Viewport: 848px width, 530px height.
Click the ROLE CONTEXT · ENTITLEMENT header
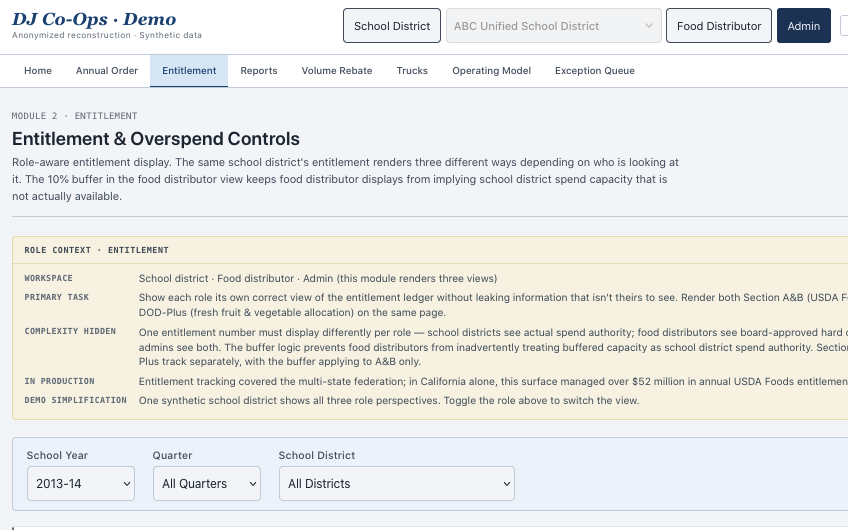click(96, 250)
